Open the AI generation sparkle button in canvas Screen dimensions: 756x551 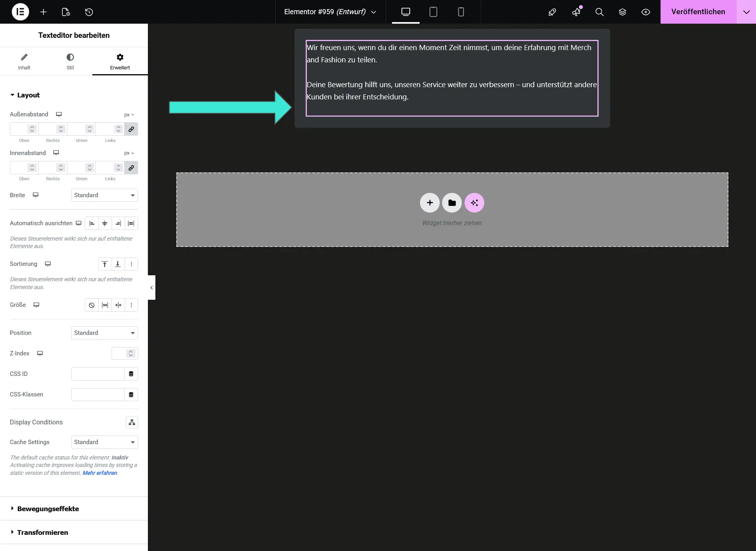point(474,202)
